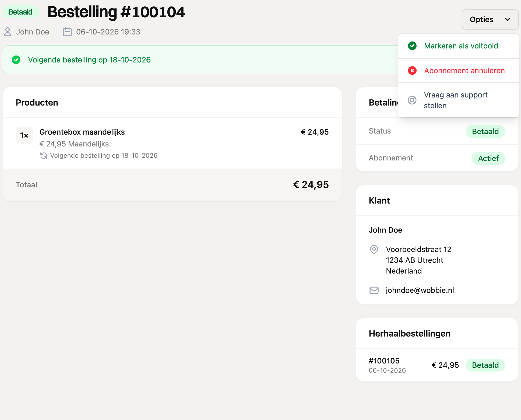Click the chevron arrow in Opties
The image size is (521, 420).
pyautogui.click(x=508, y=19)
